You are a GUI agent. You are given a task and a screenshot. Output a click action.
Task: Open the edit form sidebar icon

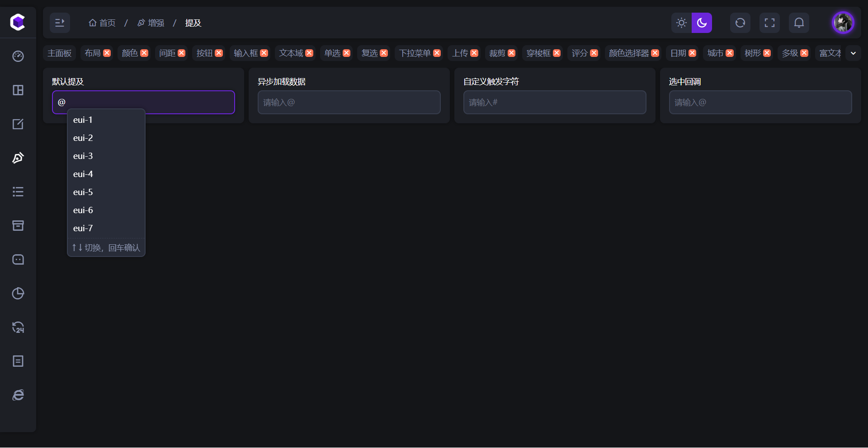click(x=18, y=124)
